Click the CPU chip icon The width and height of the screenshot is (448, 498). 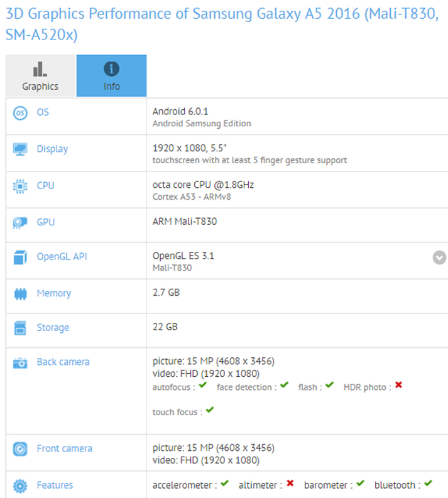(x=20, y=186)
